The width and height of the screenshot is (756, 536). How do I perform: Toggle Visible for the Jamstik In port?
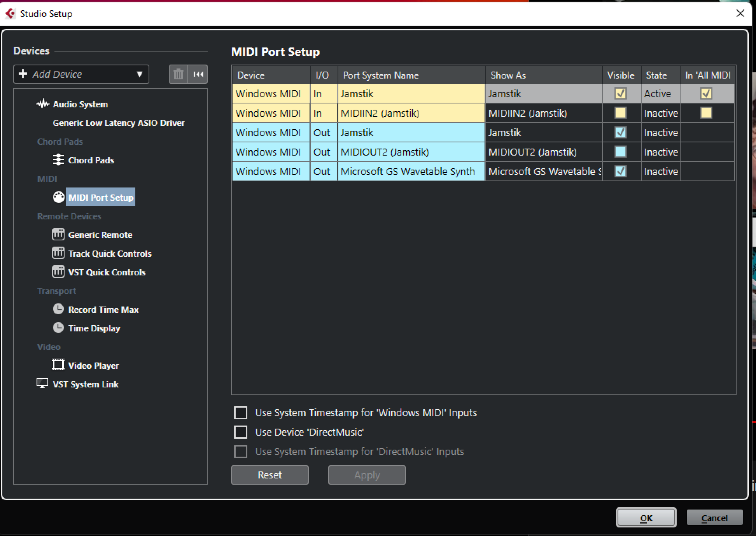click(621, 94)
